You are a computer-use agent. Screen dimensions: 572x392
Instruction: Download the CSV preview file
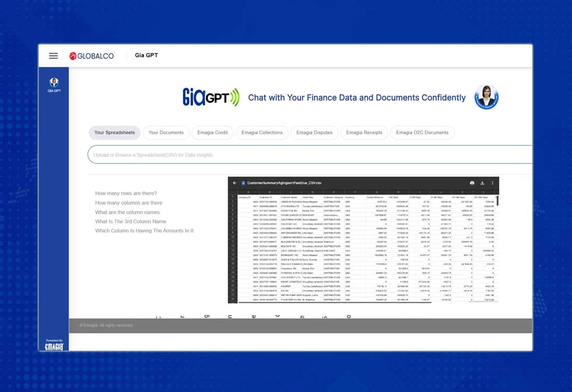[482, 183]
